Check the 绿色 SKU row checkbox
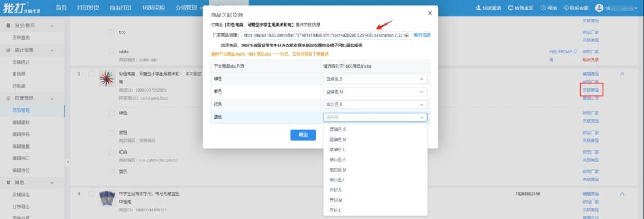The height and width of the screenshot is (219, 644). (x=112, y=113)
